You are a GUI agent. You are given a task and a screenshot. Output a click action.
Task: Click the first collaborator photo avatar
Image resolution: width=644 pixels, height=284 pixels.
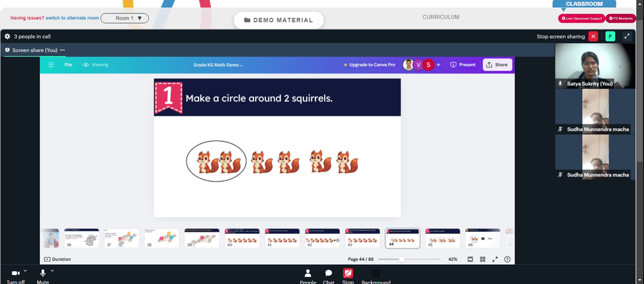[408, 65]
